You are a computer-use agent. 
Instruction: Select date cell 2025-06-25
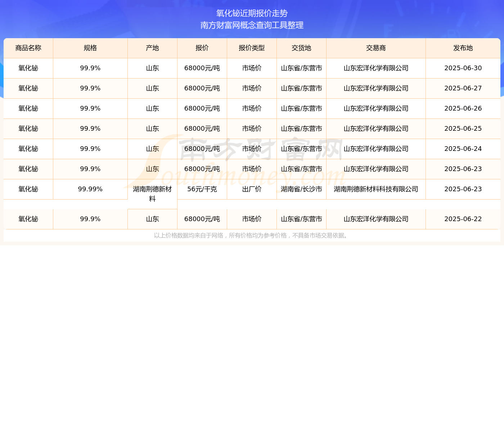point(463,129)
